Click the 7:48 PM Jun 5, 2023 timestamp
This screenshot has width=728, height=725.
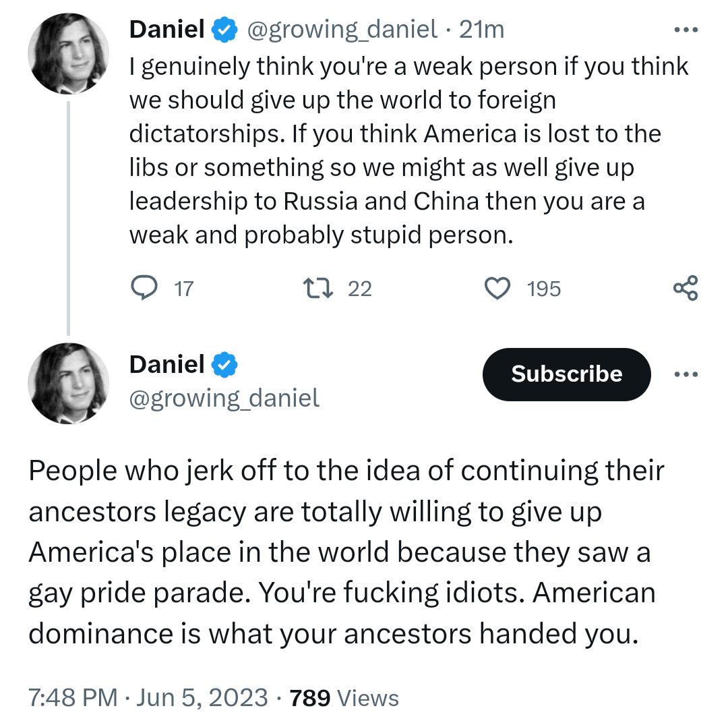148,698
